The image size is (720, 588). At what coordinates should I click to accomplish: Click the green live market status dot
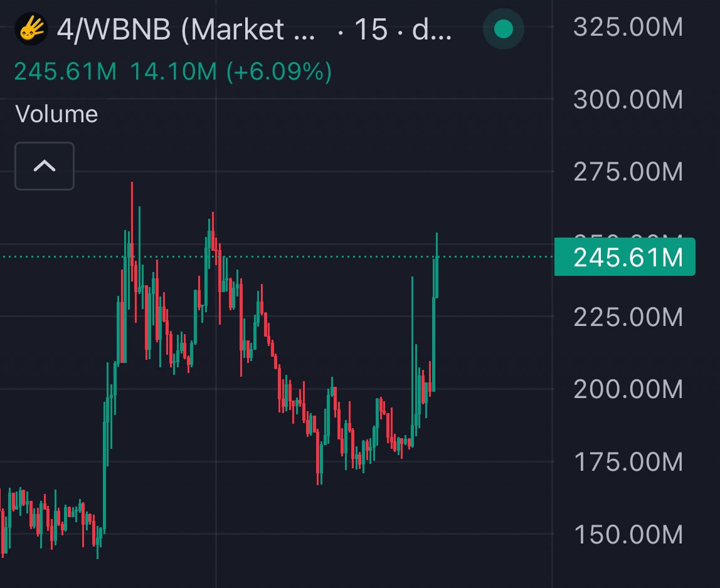tap(503, 29)
